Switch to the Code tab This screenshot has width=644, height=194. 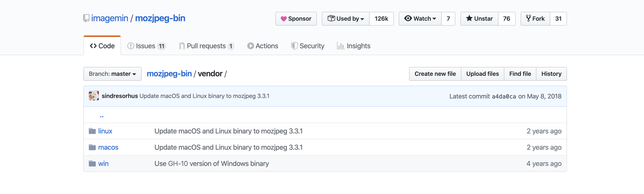pyautogui.click(x=102, y=46)
